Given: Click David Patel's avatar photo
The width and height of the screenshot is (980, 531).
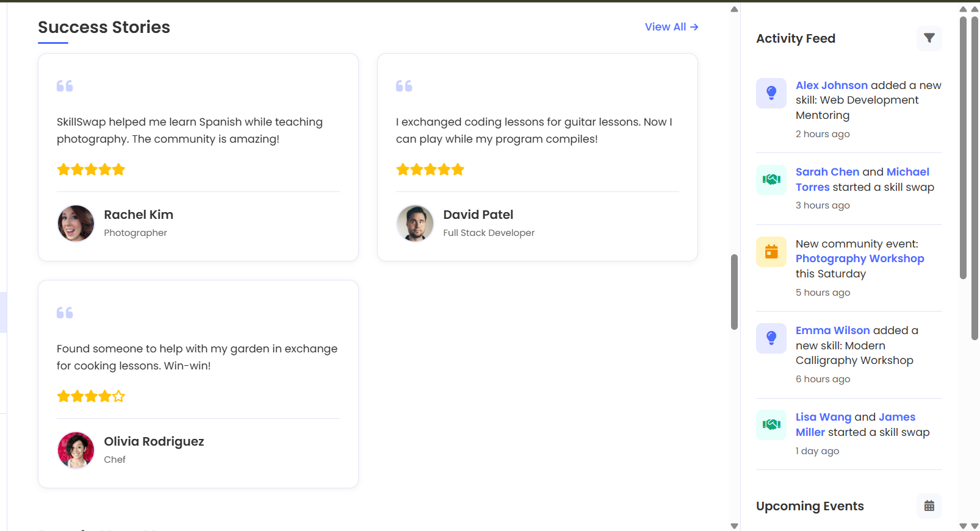Looking at the screenshot, I should [416, 223].
